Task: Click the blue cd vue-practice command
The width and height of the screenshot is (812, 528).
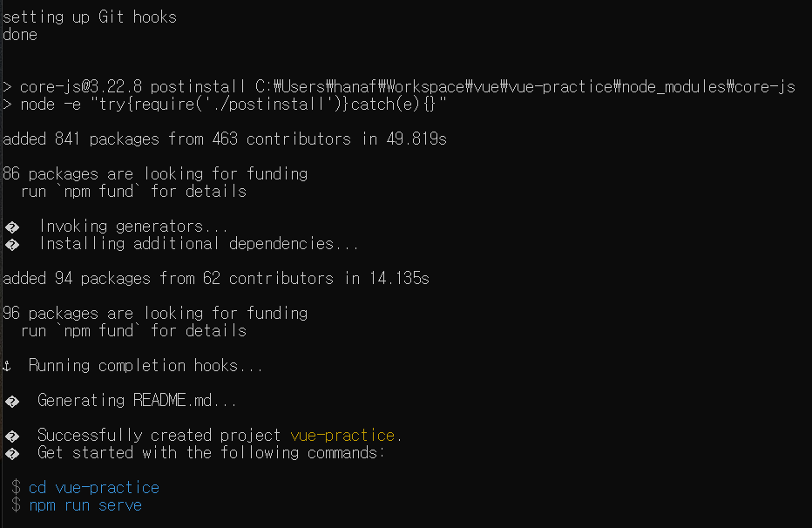Action: [x=94, y=488]
